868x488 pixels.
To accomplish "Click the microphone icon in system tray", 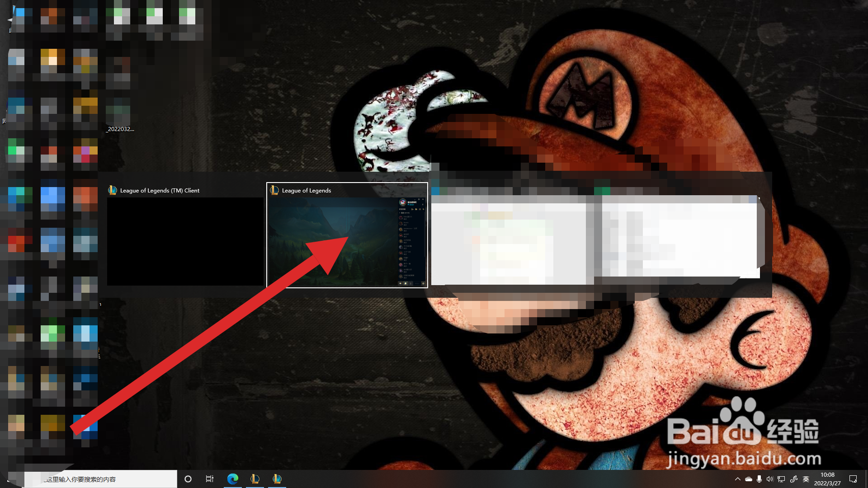I will 759,479.
